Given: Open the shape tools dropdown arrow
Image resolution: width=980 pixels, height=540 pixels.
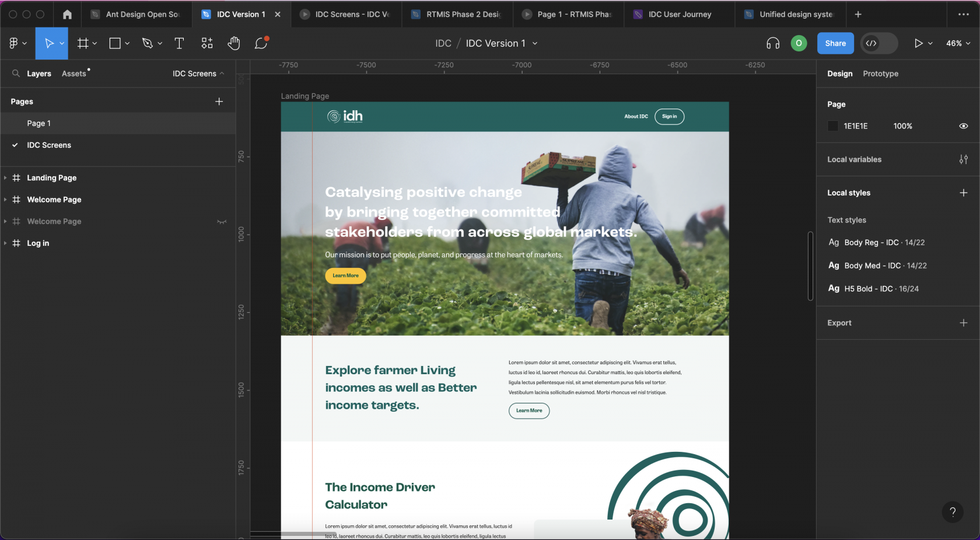Looking at the screenshot, I should [127, 44].
